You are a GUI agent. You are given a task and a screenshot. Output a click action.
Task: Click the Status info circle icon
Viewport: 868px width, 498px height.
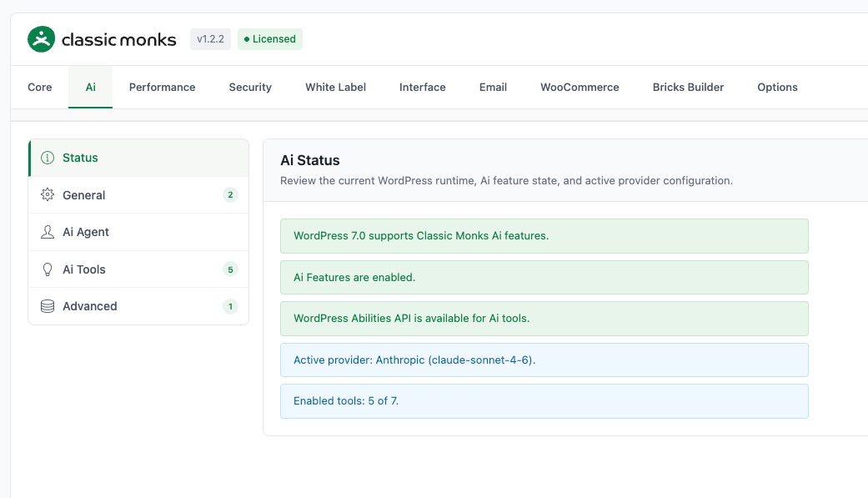tap(48, 158)
